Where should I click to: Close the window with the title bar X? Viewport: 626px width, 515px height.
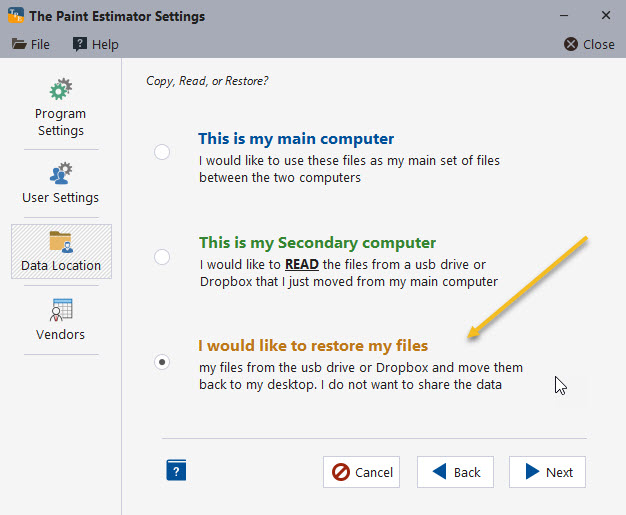[606, 15]
